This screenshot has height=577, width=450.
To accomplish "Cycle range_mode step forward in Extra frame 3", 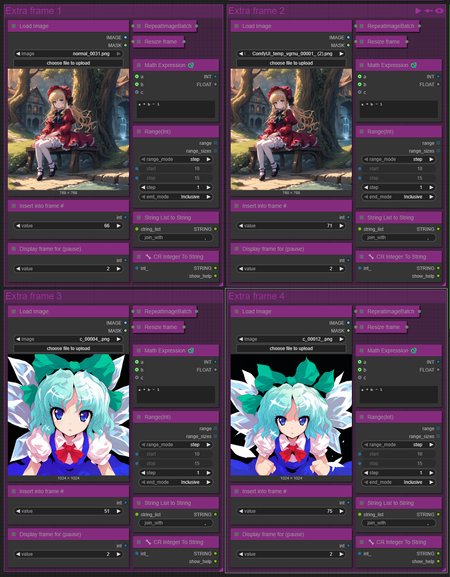I will point(208,445).
